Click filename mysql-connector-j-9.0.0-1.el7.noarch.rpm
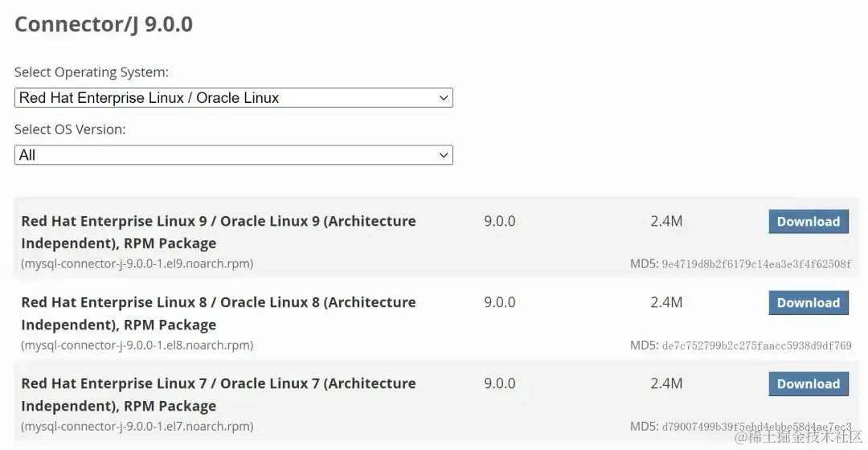868x450 pixels. (x=137, y=426)
